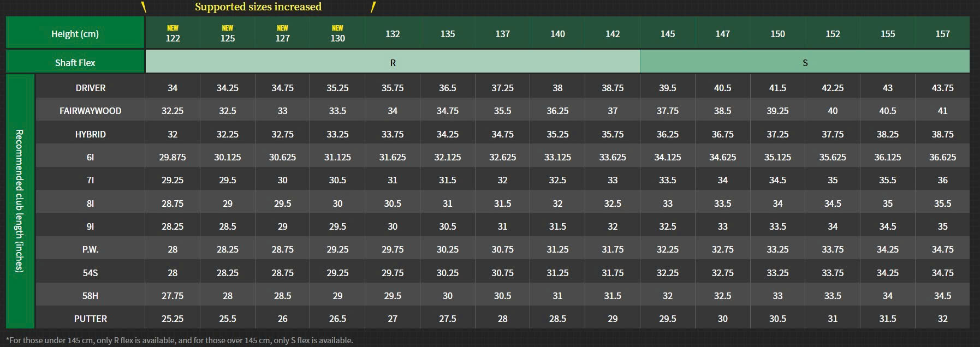This screenshot has height=347, width=980.
Task: Click the DRIVER row label
Action: 90,88
